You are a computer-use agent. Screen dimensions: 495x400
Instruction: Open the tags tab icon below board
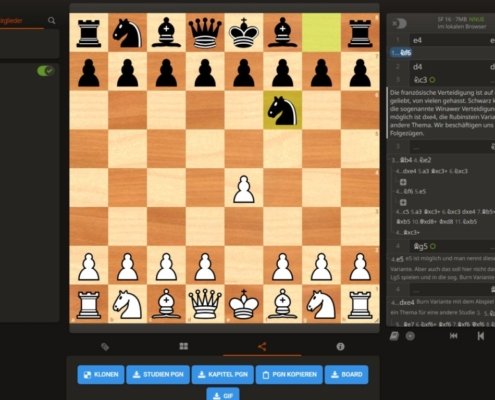(105, 347)
